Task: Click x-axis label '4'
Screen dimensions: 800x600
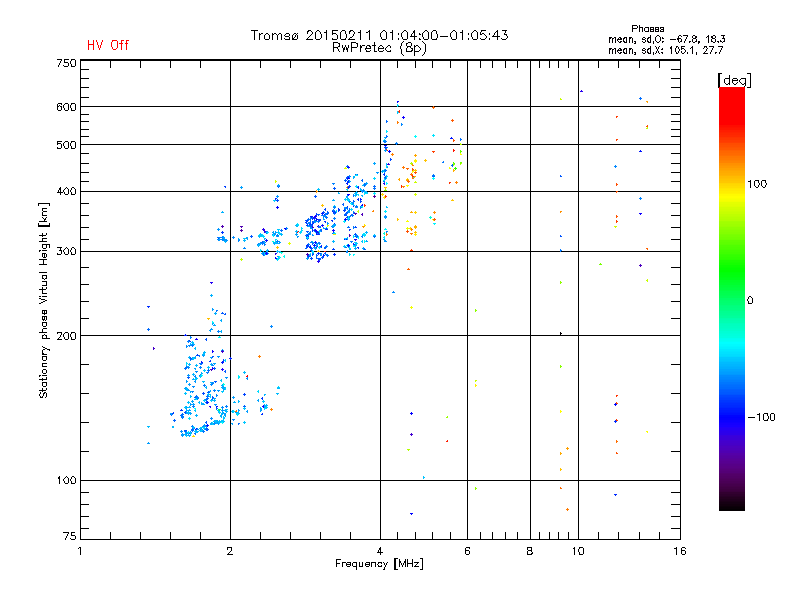Action: [380, 551]
